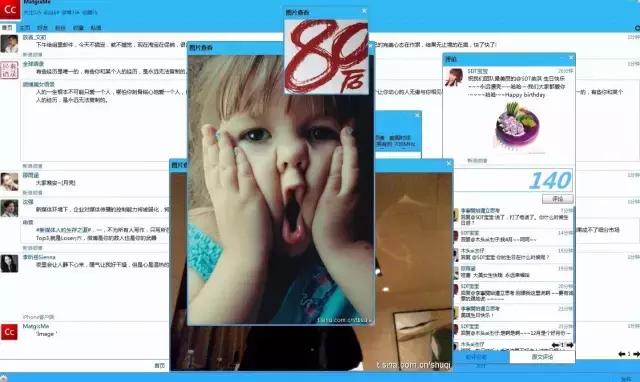Screen dimensions: 640x382
Task: Click the 'Image' post text
Action: [47, 334]
